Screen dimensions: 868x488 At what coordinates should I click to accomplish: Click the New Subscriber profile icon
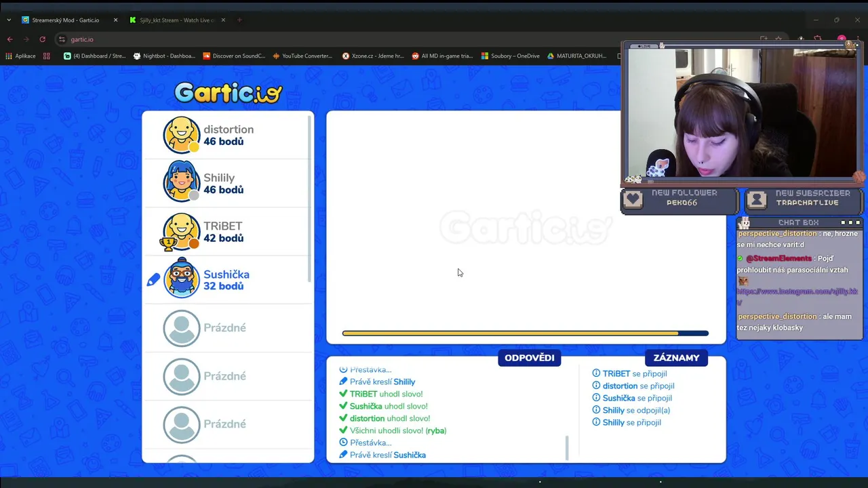click(x=757, y=199)
